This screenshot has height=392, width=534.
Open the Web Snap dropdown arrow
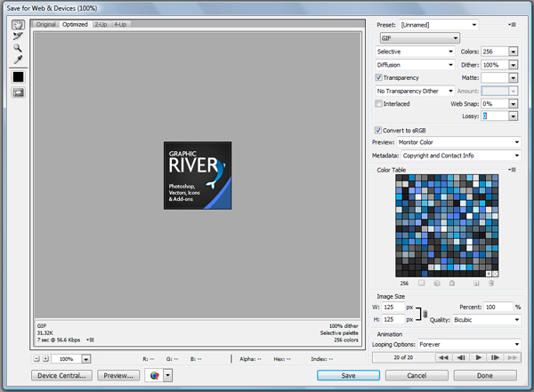[513, 103]
